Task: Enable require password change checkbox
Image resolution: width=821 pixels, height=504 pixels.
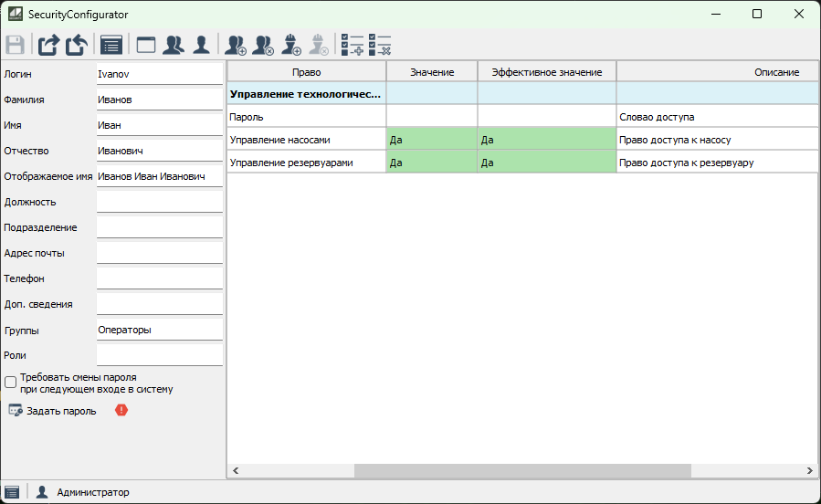Action: point(11,383)
